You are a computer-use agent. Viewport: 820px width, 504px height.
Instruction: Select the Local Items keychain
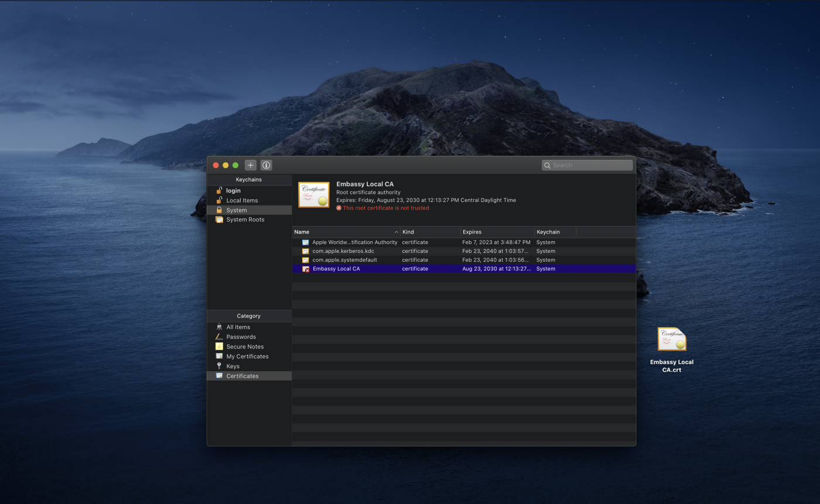point(241,200)
